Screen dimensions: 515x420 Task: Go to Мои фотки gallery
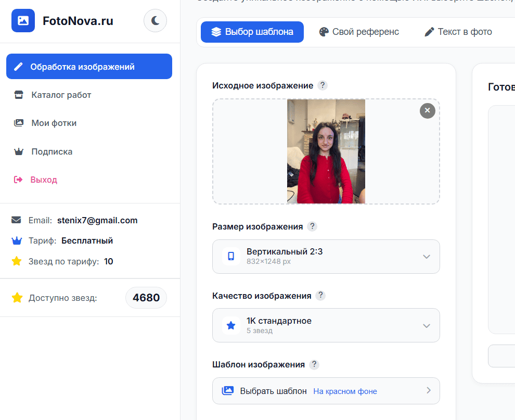pyautogui.click(x=54, y=123)
